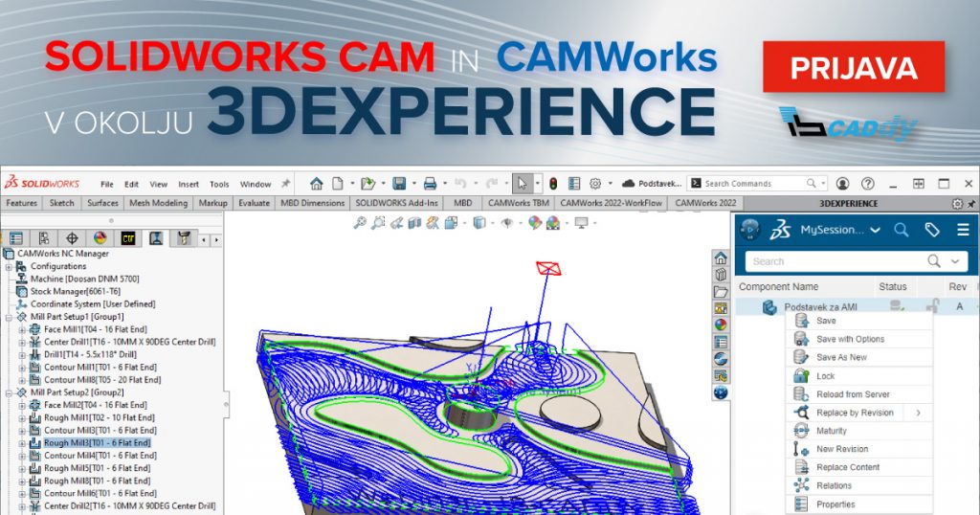Screen dimensions: 980x515
Task: Click the Edit Appearance color ball icon
Action: (x=534, y=222)
